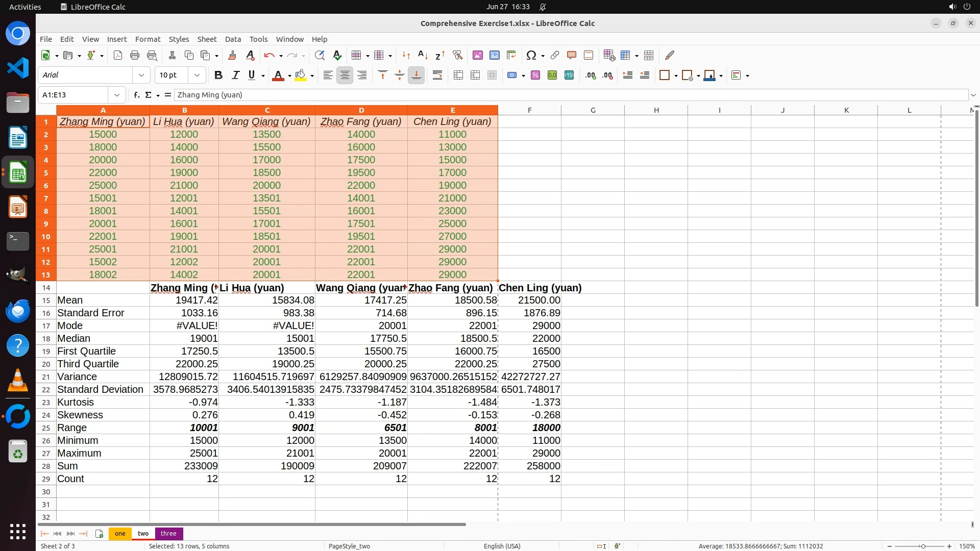Viewport: 980px width, 551px height.
Task: Open the Function Wizard icon
Action: pos(136,95)
